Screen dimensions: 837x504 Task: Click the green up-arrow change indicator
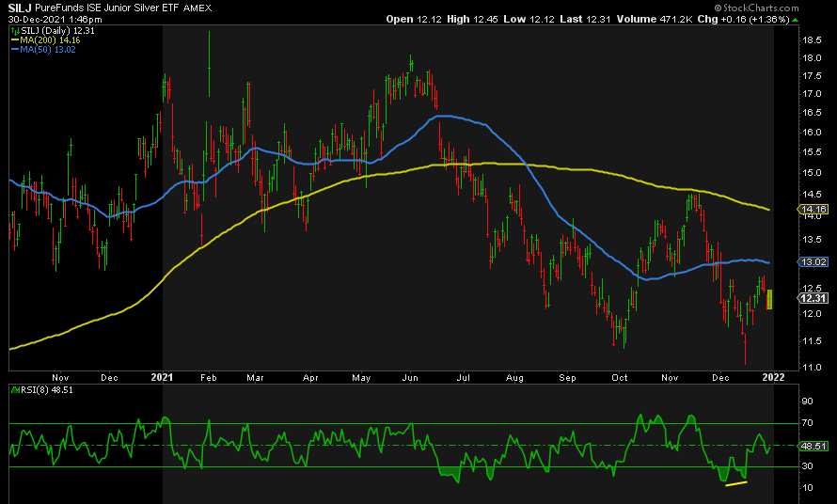pyautogui.click(x=795, y=20)
